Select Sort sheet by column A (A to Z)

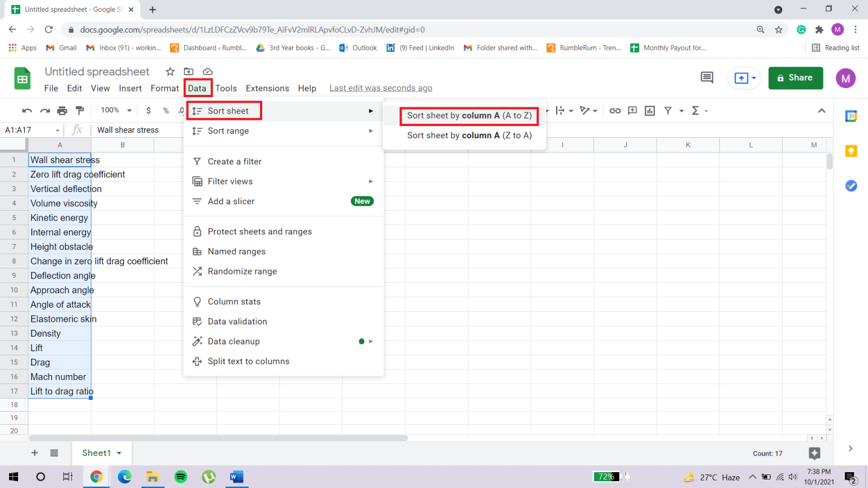point(469,116)
